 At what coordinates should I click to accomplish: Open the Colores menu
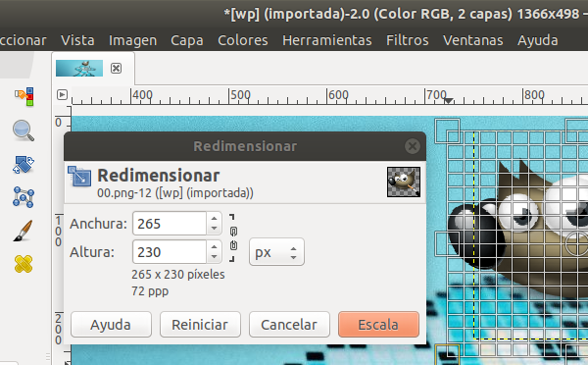point(243,40)
